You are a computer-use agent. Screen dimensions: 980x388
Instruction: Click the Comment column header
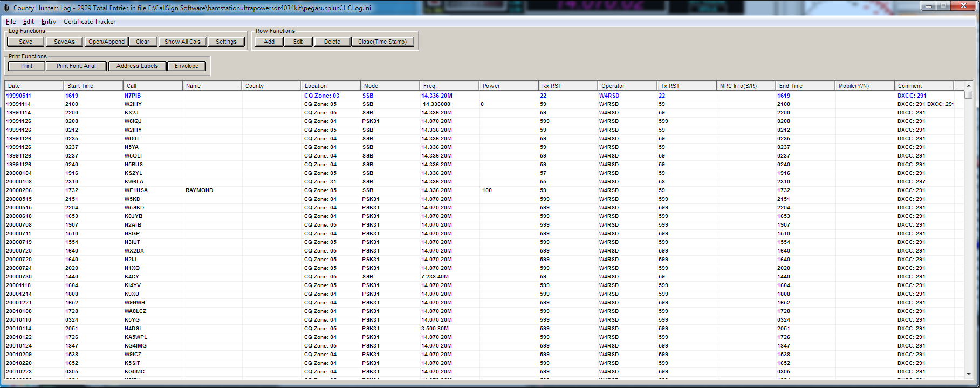[x=924, y=86]
